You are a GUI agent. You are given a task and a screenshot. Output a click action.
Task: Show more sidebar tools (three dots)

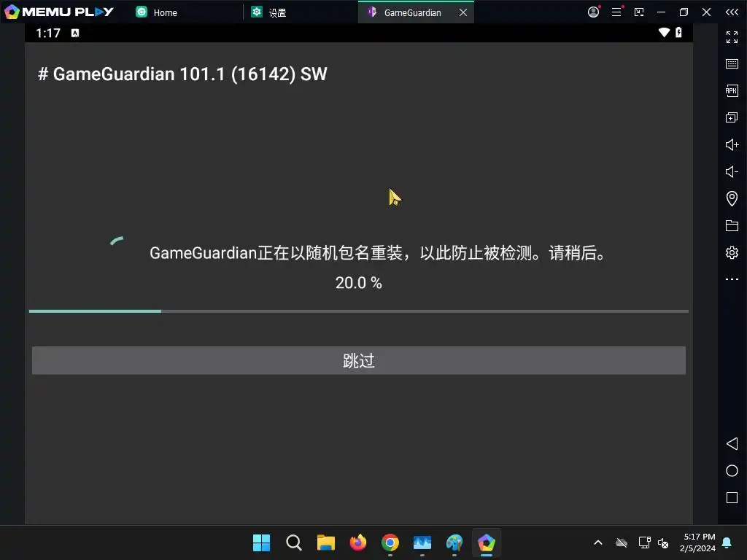tap(732, 279)
